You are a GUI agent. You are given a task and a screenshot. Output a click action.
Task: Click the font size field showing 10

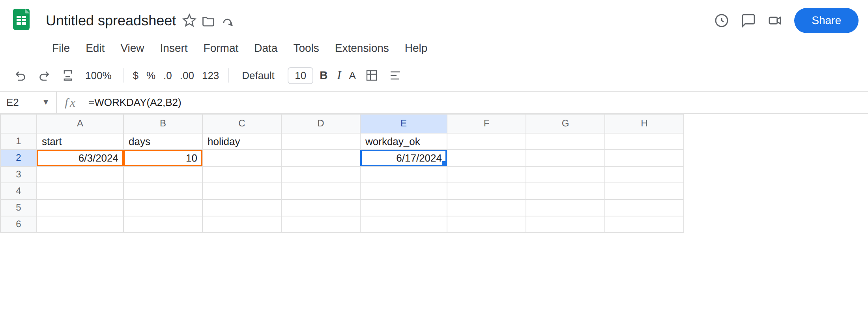300,75
